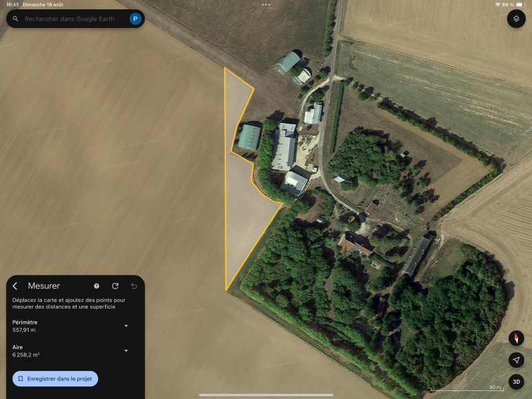Open the measure help question icon
532x399 pixels.
[96, 286]
